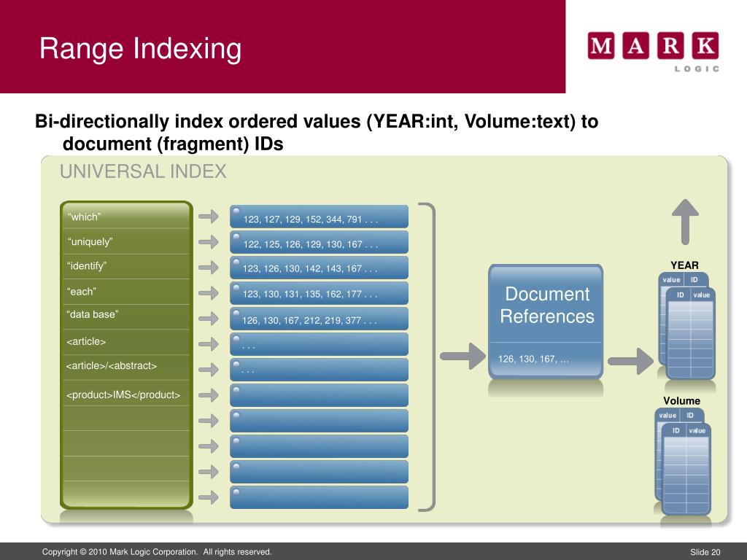
Task: Select the "each" term row
Action: click(126, 292)
